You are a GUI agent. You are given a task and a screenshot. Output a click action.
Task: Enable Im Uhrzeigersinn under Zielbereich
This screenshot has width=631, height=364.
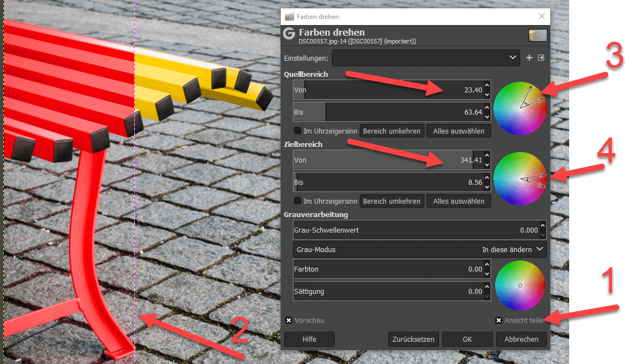298,201
